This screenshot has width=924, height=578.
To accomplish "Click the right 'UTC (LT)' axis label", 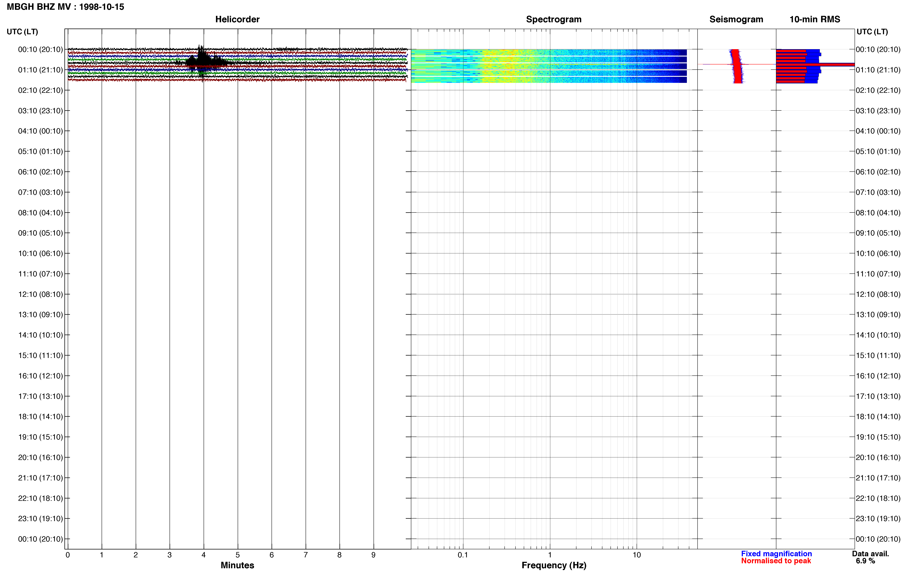I will click(x=872, y=32).
